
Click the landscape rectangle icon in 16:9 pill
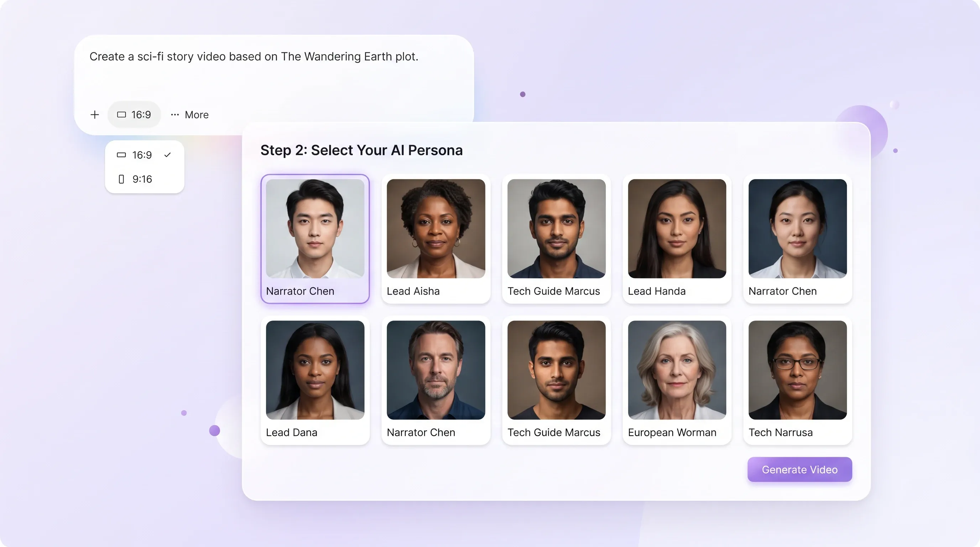121,115
